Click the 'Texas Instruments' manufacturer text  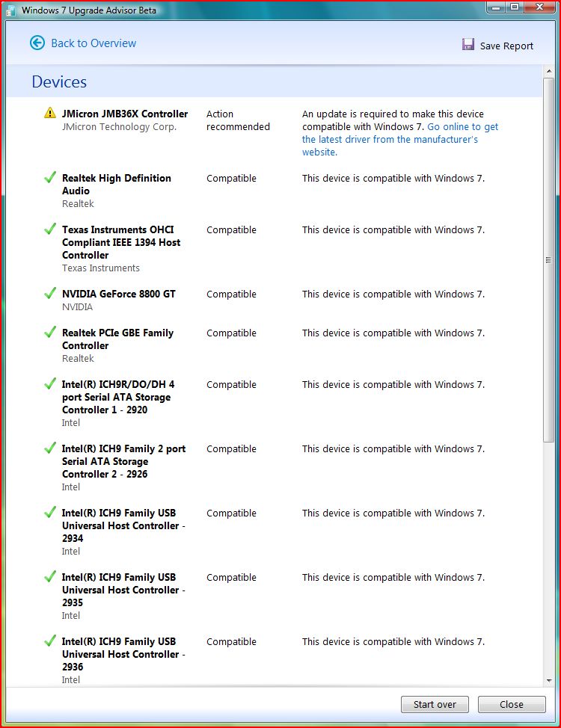click(101, 268)
